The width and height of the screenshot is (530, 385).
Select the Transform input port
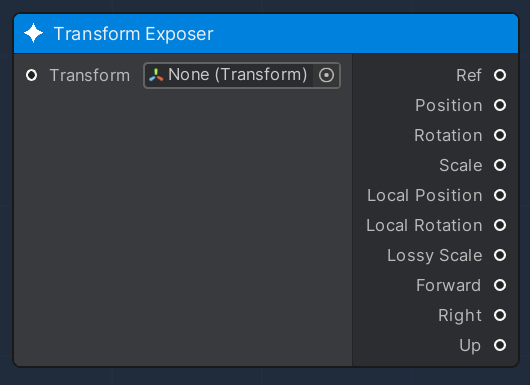31,75
